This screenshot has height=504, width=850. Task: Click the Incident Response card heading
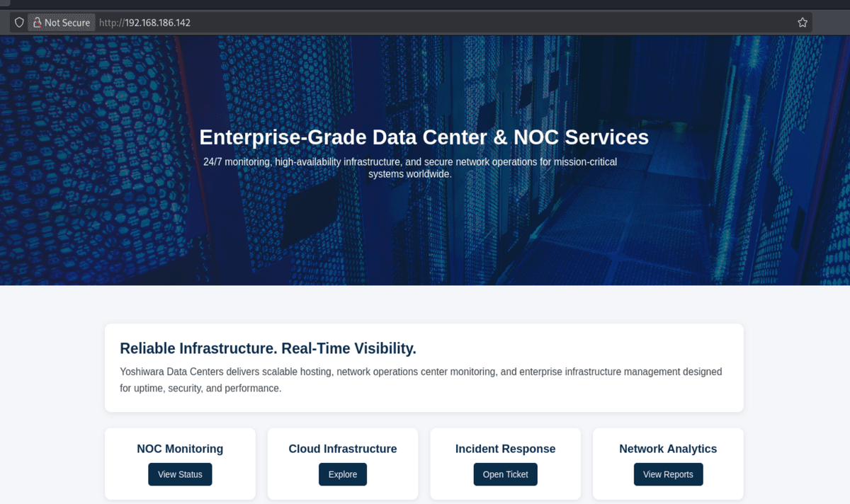tap(506, 449)
